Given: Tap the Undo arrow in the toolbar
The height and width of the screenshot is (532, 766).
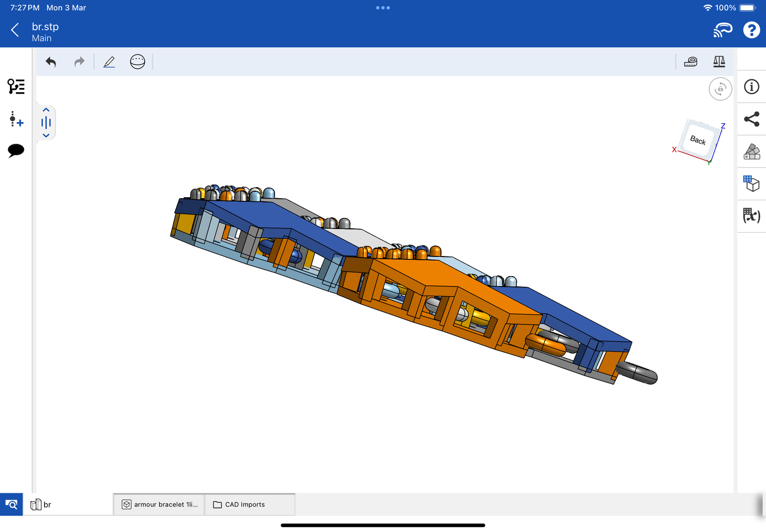Looking at the screenshot, I should click(x=51, y=62).
